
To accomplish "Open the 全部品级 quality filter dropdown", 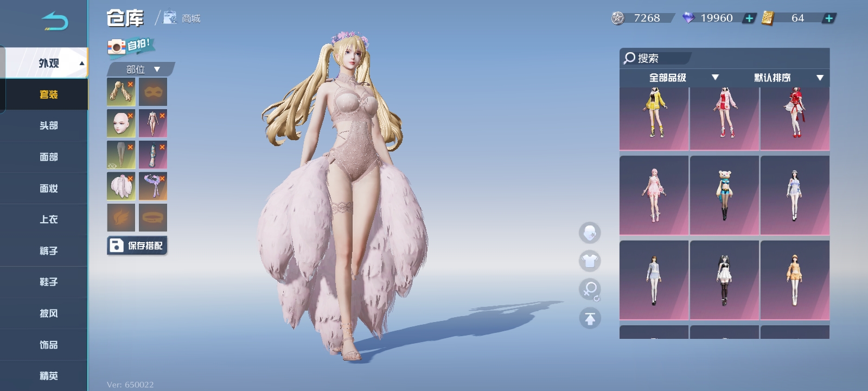I will point(684,78).
